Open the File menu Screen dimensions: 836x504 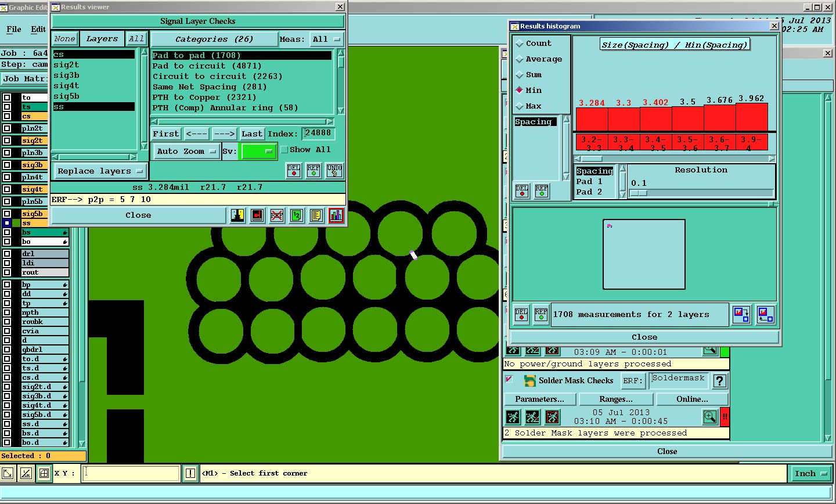click(x=14, y=29)
